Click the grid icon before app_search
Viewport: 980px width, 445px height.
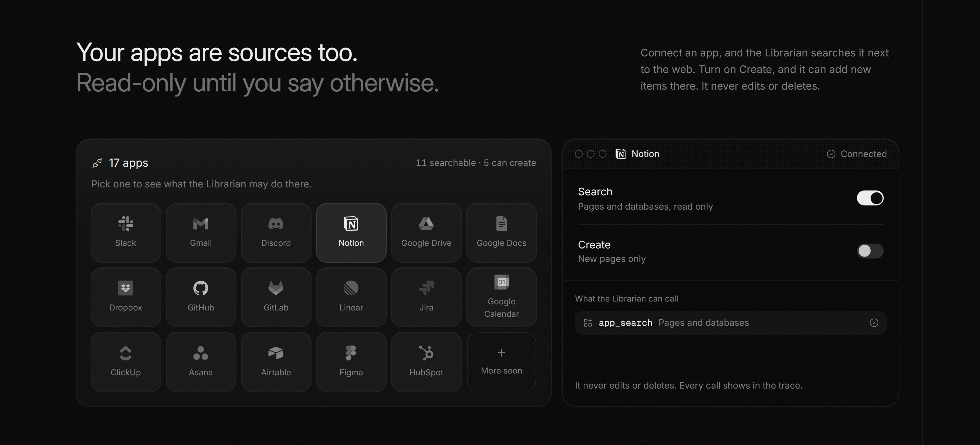coord(588,323)
